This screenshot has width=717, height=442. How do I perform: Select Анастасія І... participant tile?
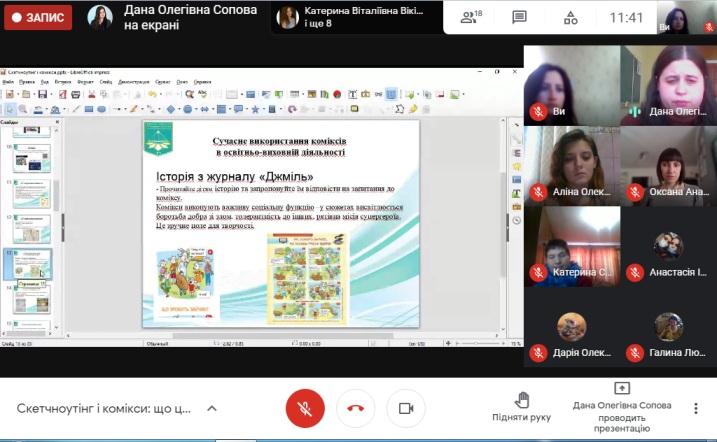pyautogui.click(x=668, y=246)
